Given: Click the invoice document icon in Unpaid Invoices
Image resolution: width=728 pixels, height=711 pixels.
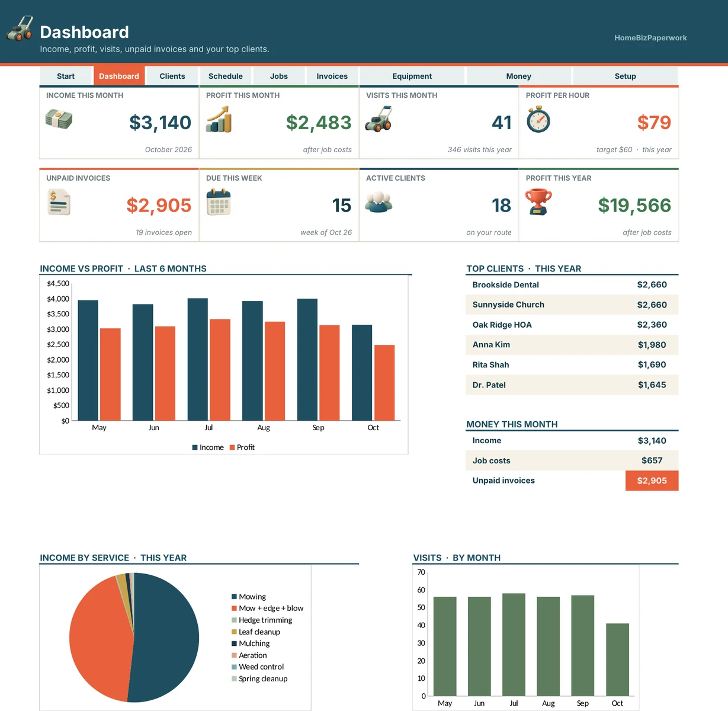Looking at the screenshot, I should point(59,202).
